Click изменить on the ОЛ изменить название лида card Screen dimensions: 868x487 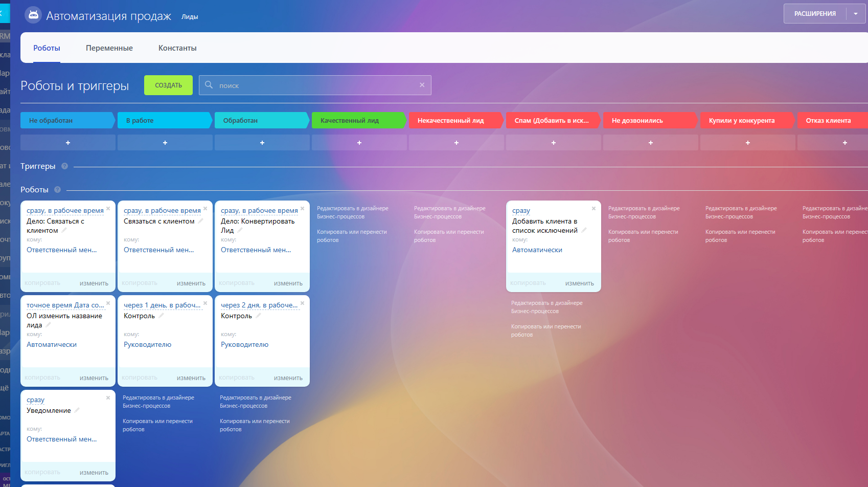pyautogui.click(x=94, y=378)
